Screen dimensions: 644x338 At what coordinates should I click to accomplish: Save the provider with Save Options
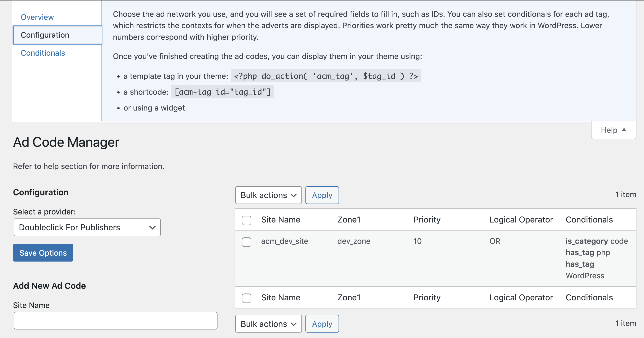43,253
